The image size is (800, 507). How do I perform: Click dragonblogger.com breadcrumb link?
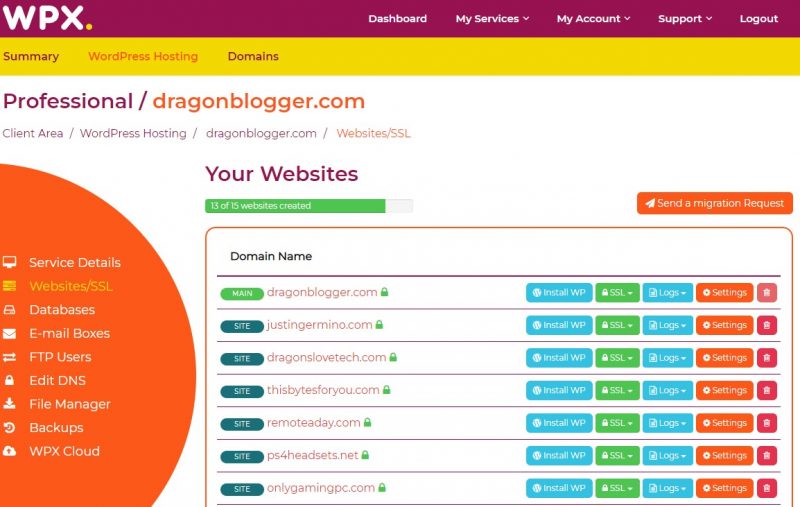tap(261, 133)
